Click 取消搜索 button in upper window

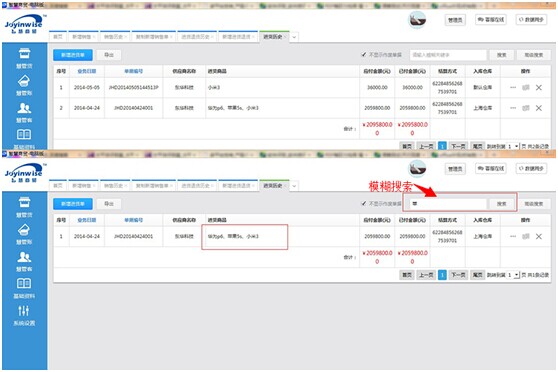point(534,55)
